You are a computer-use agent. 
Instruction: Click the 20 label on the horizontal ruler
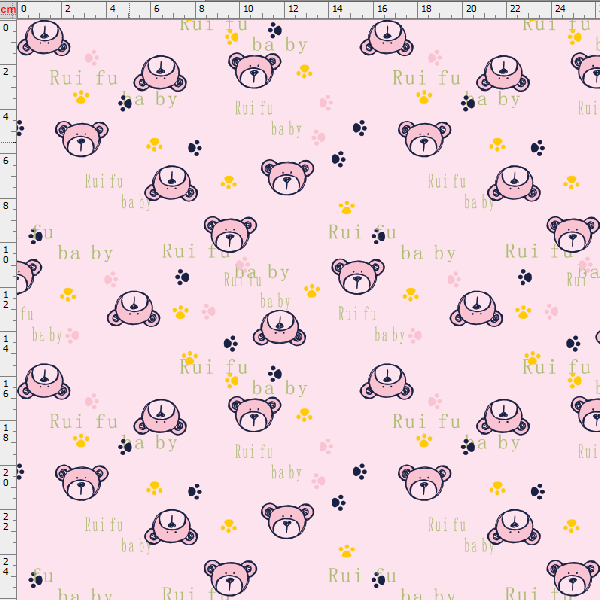pyautogui.click(x=471, y=9)
